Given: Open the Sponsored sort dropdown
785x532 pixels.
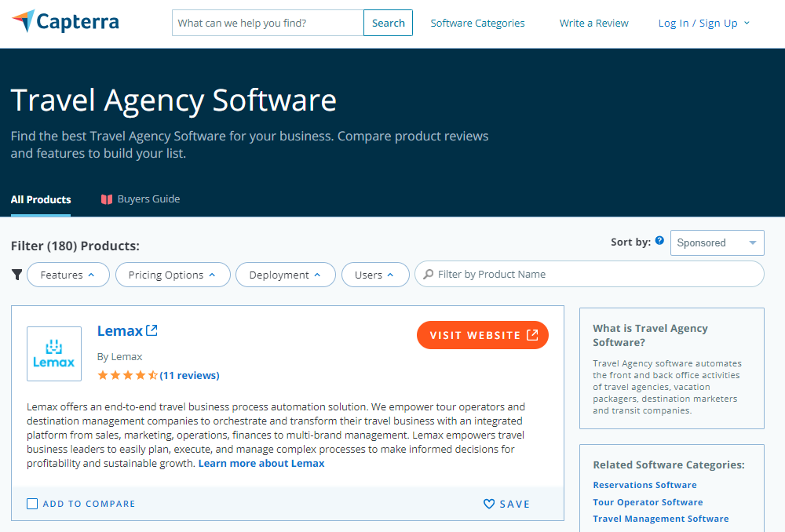Looking at the screenshot, I should (x=717, y=242).
